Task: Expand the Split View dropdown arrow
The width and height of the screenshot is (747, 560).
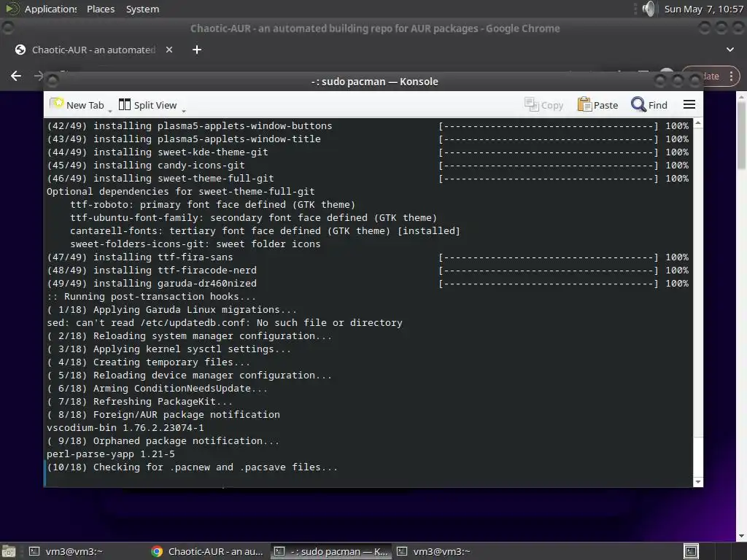Action: coord(184,111)
